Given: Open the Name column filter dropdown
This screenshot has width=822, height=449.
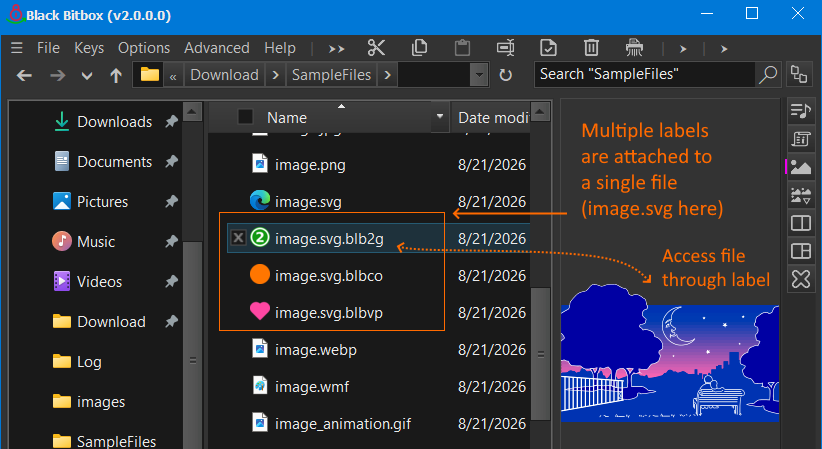Looking at the screenshot, I should tap(440, 116).
